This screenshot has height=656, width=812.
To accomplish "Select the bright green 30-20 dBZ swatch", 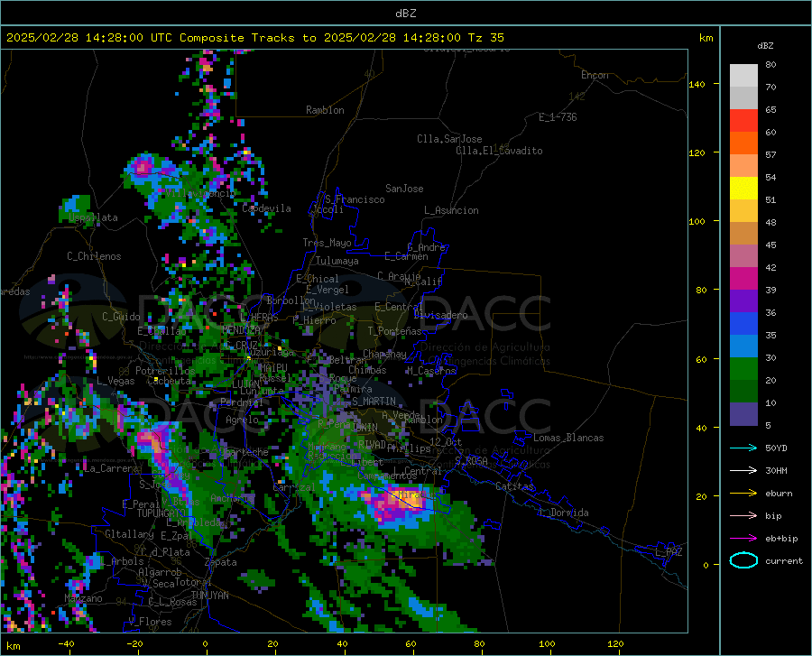I will [743, 369].
